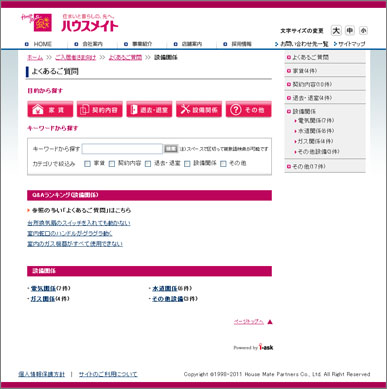Open お問い合わせ先一覧 link
Screen dimensions: 387x389
tap(302, 44)
